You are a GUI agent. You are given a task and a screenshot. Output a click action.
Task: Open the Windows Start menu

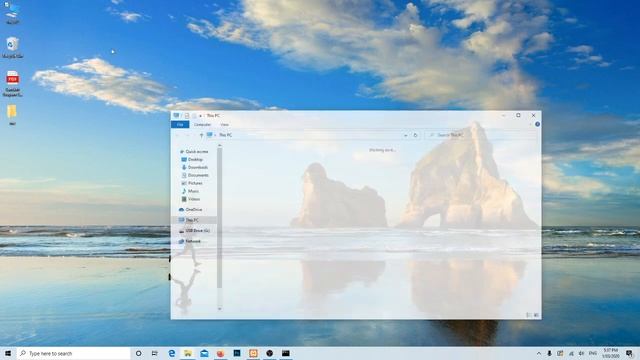pos(8,353)
